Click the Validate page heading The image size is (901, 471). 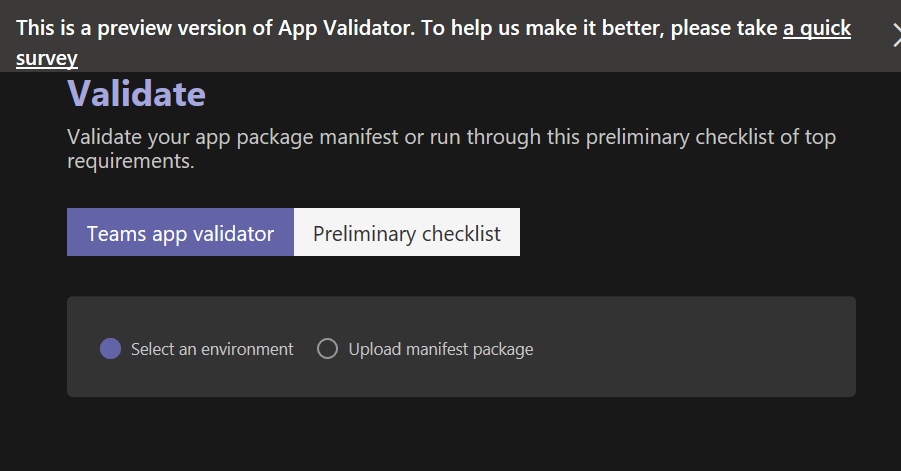(x=136, y=94)
